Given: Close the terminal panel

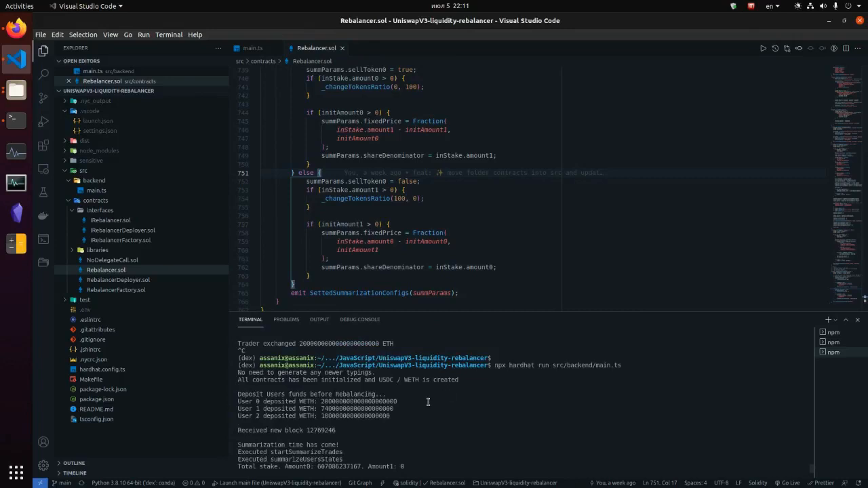Looking at the screenshot, I should 857,319.
